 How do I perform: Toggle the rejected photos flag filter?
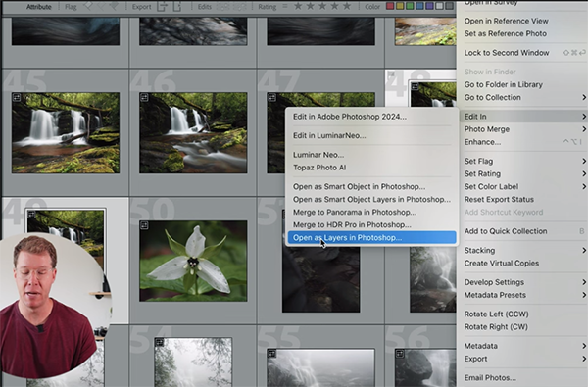click(x=114, y=6)
